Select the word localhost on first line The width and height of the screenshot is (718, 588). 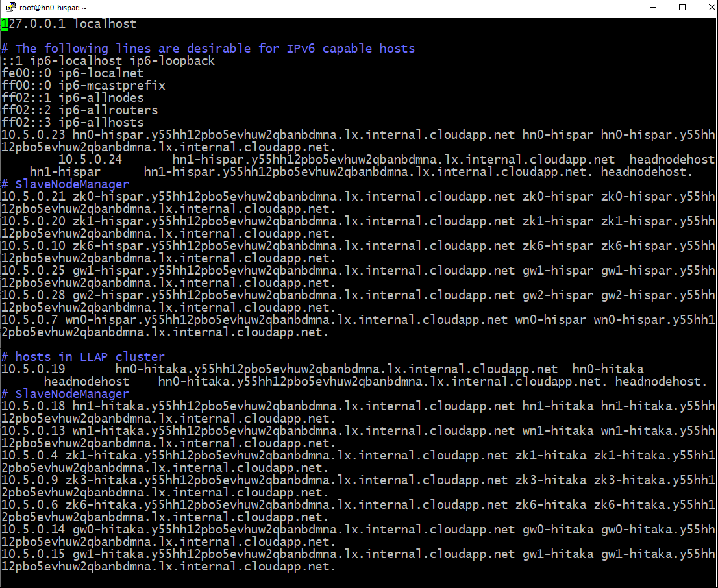coord(105,24)
